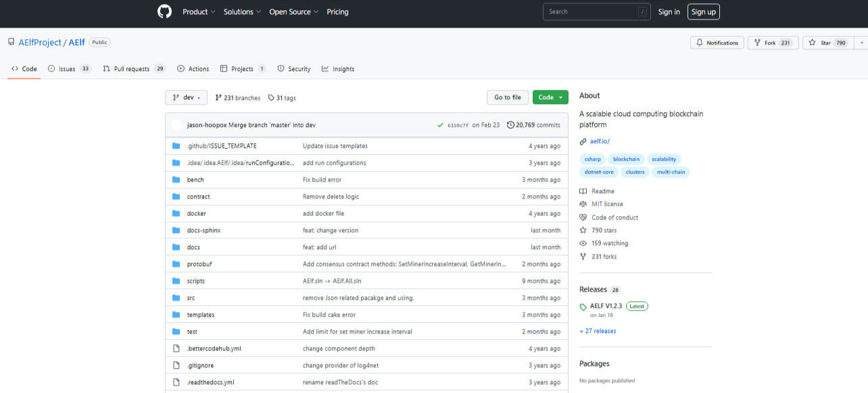View the 231 branches link
Screen dimensions: 868x393
point(238,98)
